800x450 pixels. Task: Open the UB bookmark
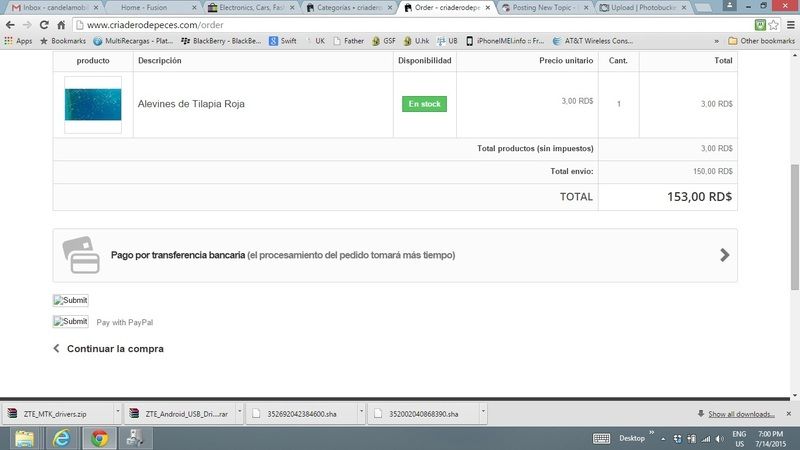point(447,41)
